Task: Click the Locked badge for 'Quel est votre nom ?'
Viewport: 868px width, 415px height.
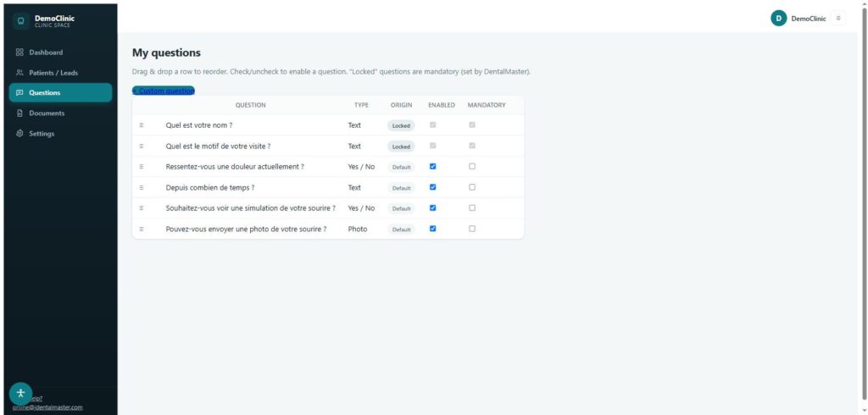Action: [x=401, y=125]
